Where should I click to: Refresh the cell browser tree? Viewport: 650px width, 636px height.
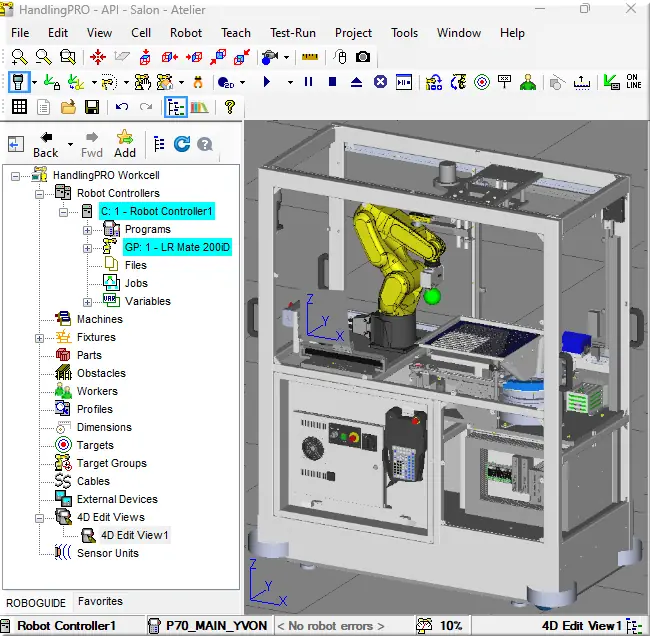coord(182,144)
